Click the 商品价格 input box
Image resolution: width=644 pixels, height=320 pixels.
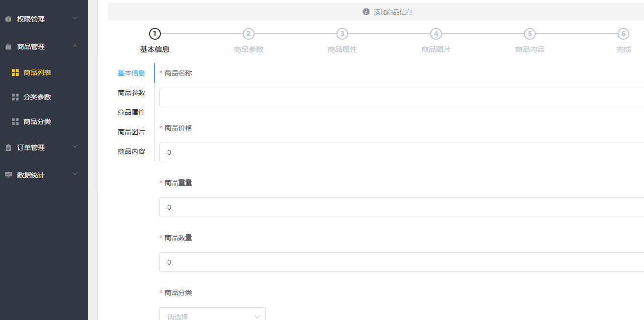pyautogui.click(x=343, y=152)
